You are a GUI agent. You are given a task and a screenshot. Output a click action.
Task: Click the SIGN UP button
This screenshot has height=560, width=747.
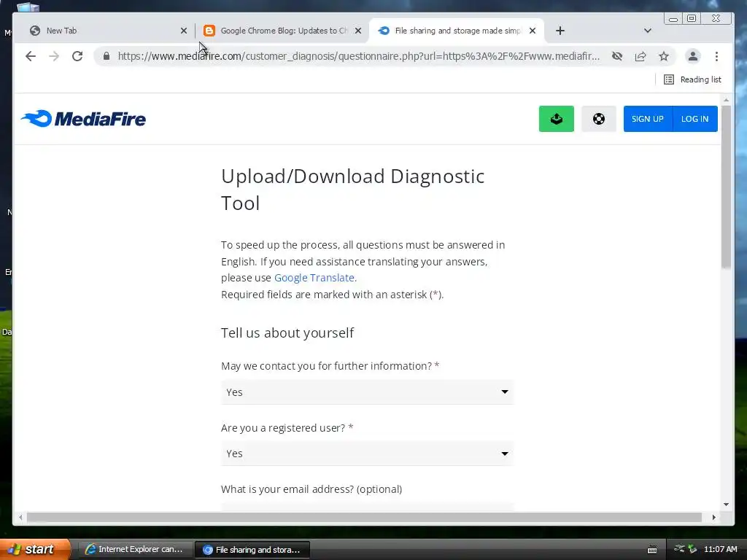pos(648,119)
